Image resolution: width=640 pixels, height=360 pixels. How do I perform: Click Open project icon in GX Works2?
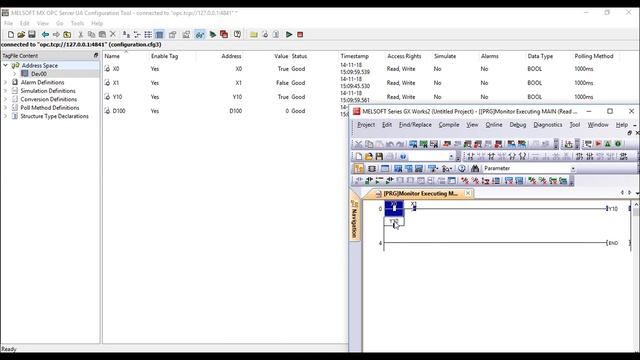(369, 156)
